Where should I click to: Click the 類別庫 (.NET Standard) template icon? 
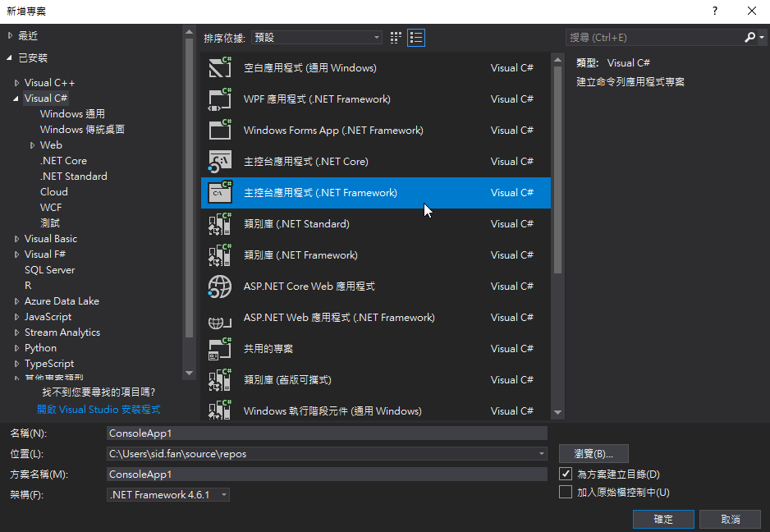pyautogui.click(x=220, y=223)
